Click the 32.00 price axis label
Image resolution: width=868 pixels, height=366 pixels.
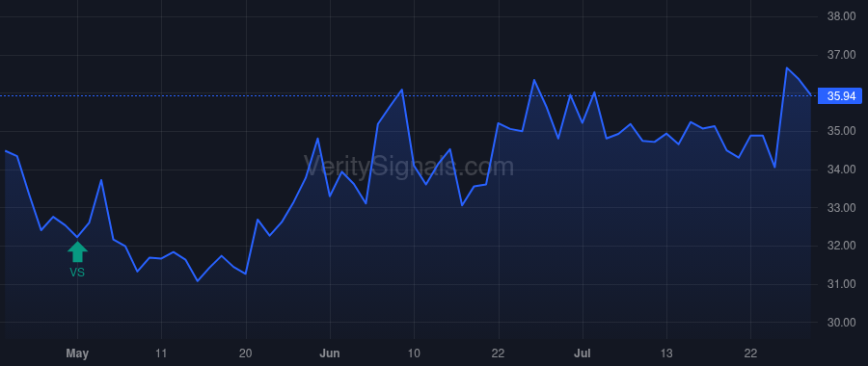point(841,246)
